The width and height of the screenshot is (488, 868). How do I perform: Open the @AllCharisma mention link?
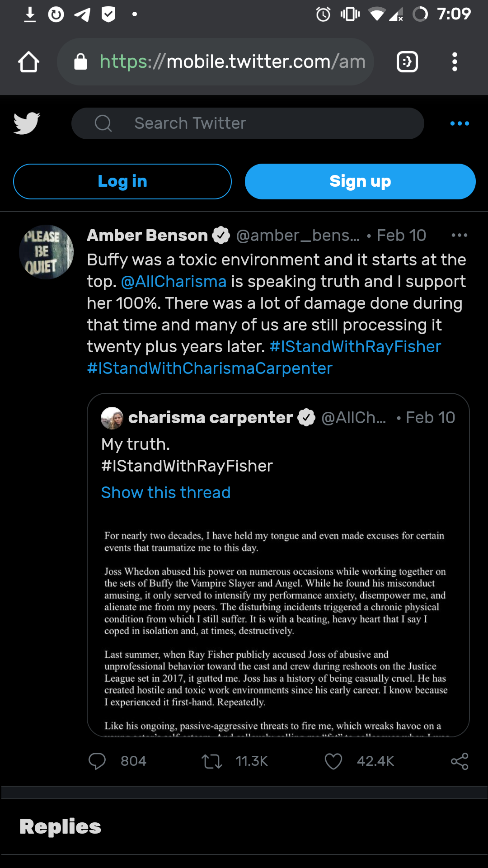[174, 282]
